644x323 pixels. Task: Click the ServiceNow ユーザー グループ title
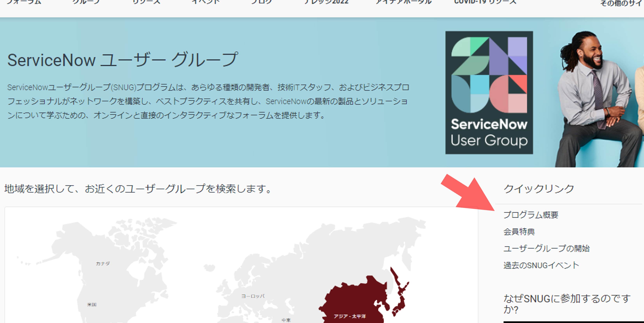click(123, 60)
